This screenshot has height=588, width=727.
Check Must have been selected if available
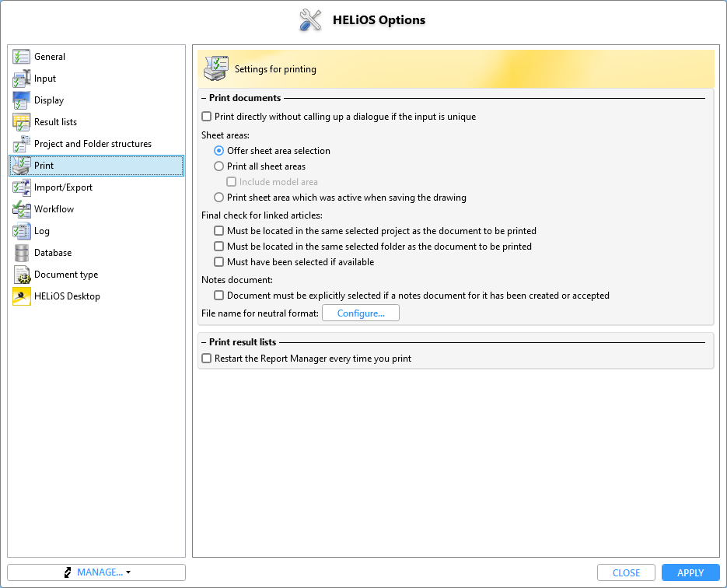pos(218,261)
